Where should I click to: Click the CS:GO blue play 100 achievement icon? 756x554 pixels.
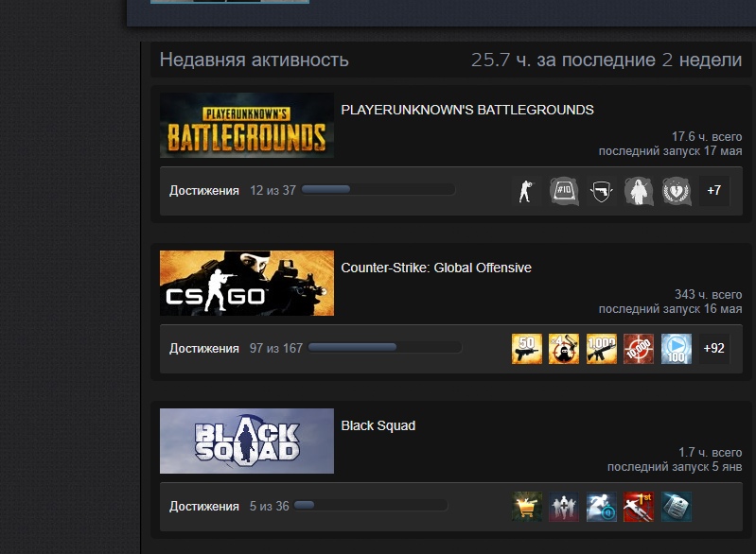677,349
